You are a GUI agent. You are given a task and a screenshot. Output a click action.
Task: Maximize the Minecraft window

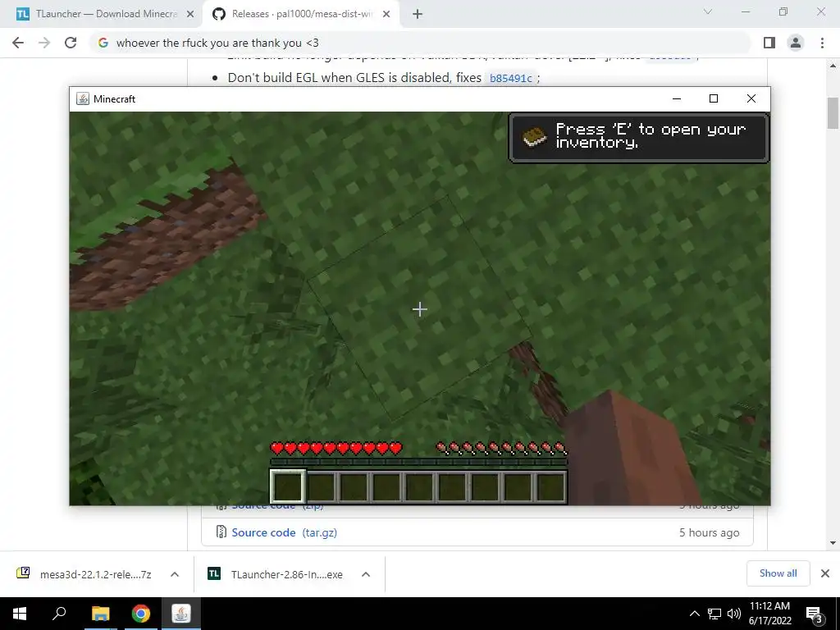coord(714,98)
